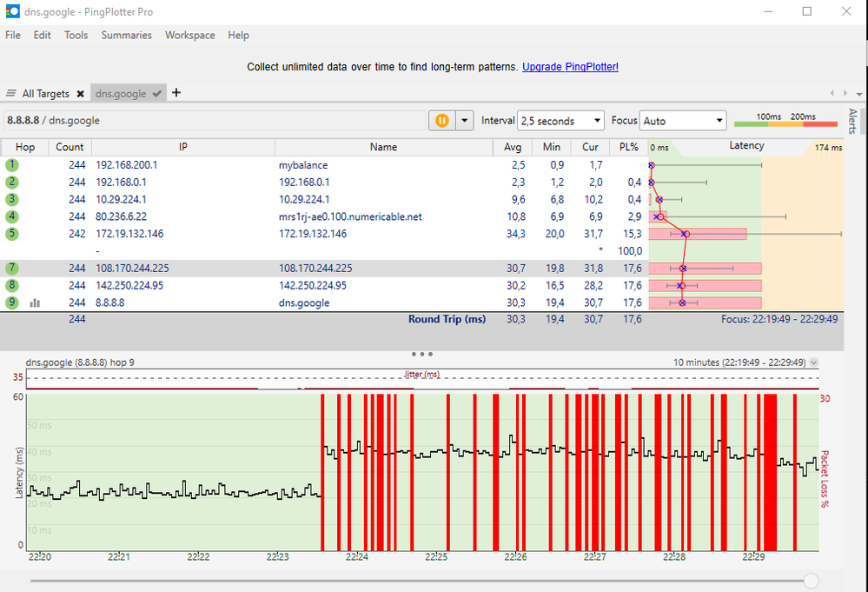
Task: Click the PL% column header
Action: [628, 147]
